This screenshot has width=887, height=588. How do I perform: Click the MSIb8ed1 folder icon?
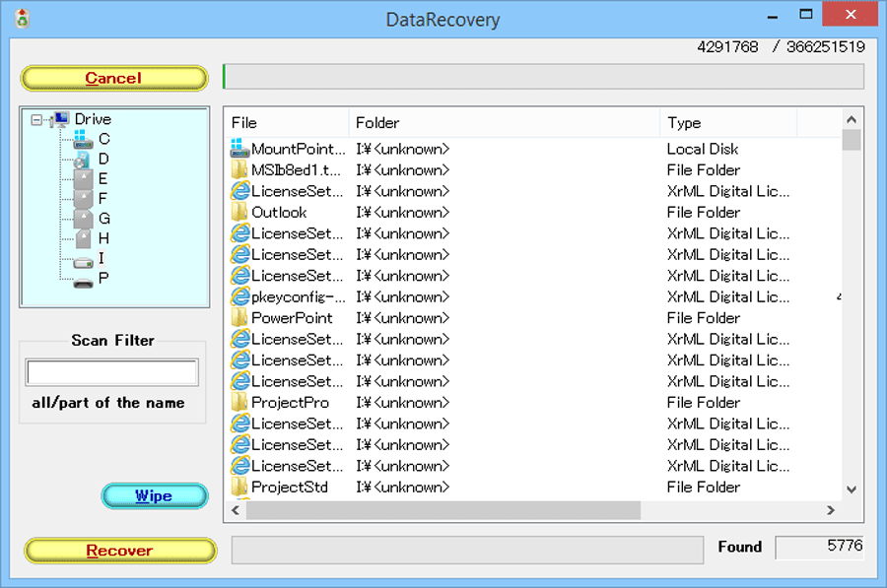coord(239,169)
